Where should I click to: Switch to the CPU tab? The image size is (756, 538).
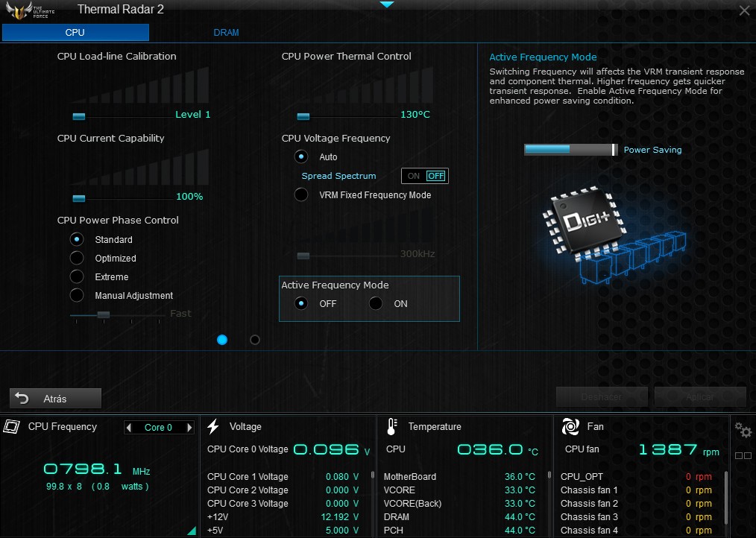point(75,32)
